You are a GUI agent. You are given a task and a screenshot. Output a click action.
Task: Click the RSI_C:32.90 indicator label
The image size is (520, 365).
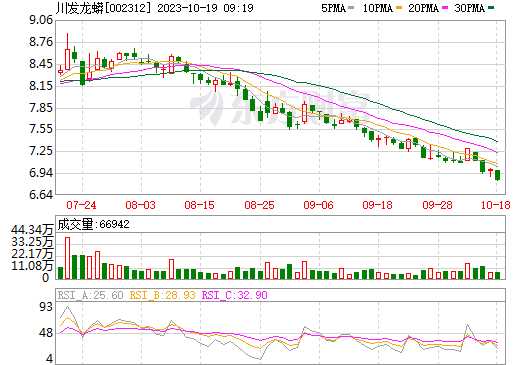tap(235, 295)
